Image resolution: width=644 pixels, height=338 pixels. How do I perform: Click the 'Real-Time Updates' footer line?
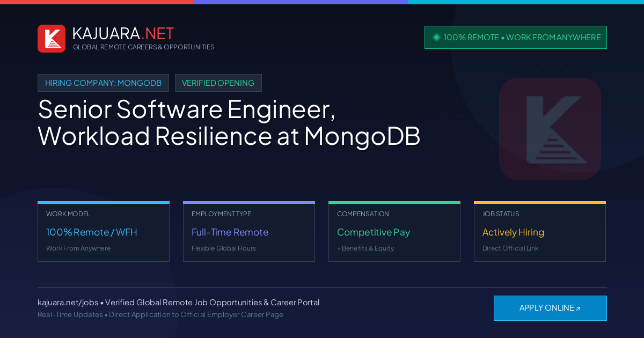(160, 314)
